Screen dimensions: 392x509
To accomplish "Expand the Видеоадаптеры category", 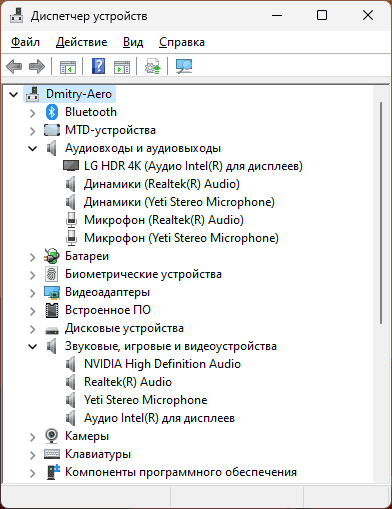I will [32, 293].
